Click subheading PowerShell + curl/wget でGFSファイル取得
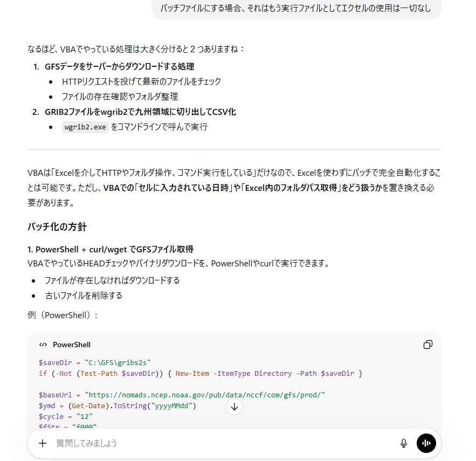 111,249
